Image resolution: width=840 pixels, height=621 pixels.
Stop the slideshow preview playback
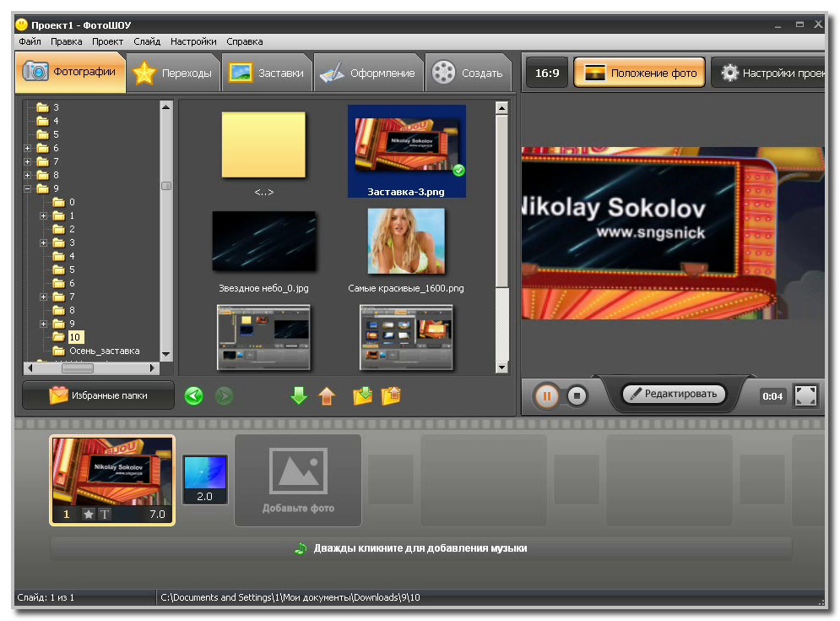pos(577,395)
